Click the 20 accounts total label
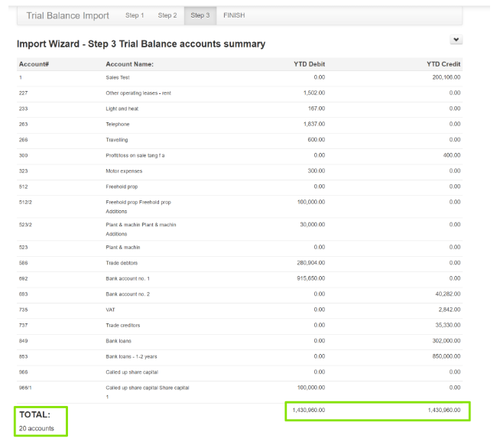The height and width of the screenshot is (448, 500). pyautogui.click(x=37, y=428)
